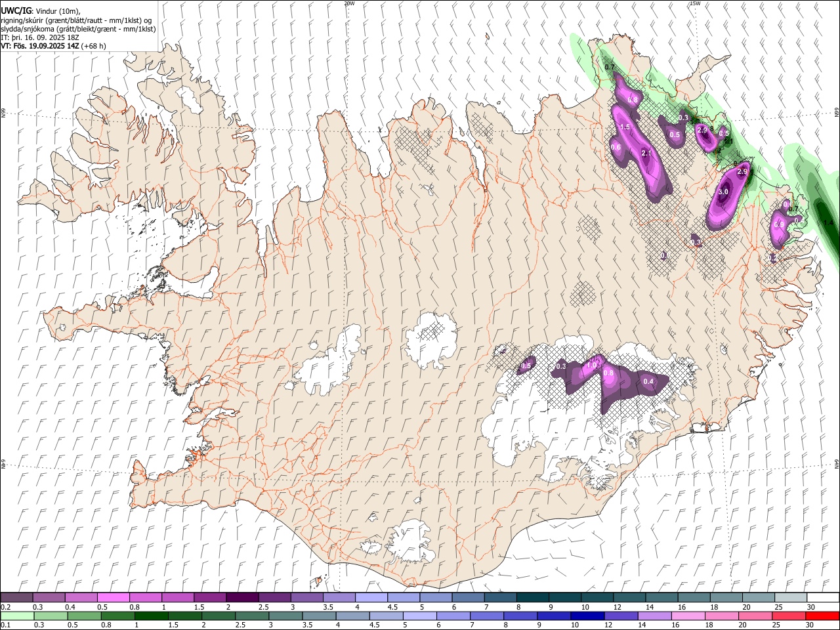
Task: Select the dark green rain swatch labeled 1
Action: (x=151, y=616)
